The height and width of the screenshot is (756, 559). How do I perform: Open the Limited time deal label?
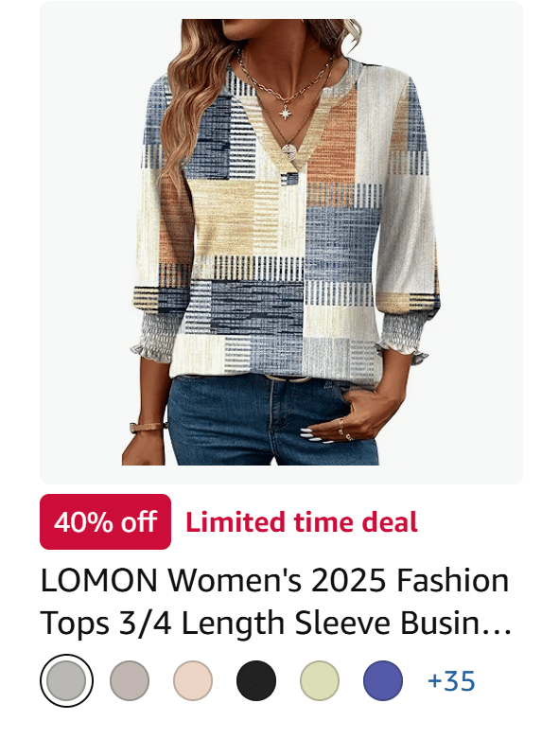point(302,522)
